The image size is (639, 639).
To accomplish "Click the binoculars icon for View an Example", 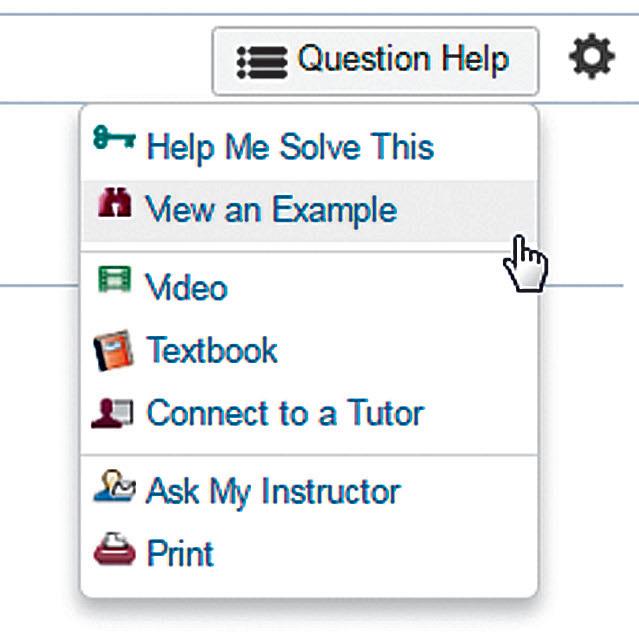I will pyautogui.click(x=110, y=205).
